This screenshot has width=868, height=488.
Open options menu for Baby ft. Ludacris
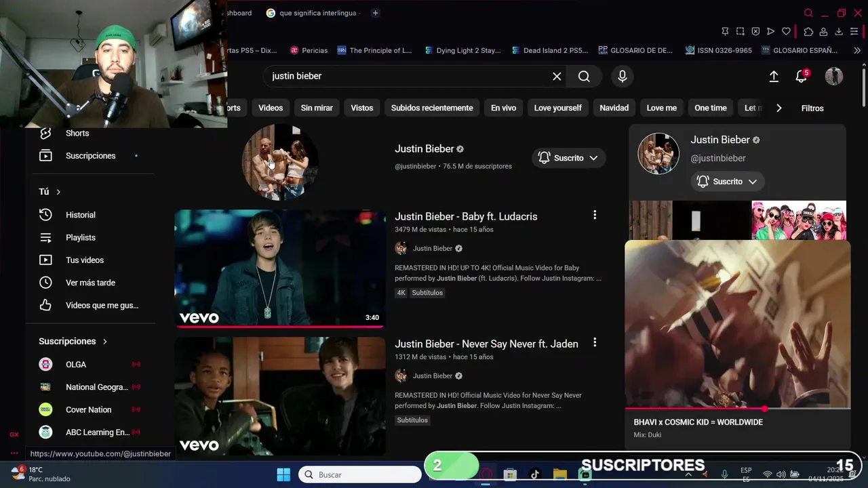pos(595,215)
